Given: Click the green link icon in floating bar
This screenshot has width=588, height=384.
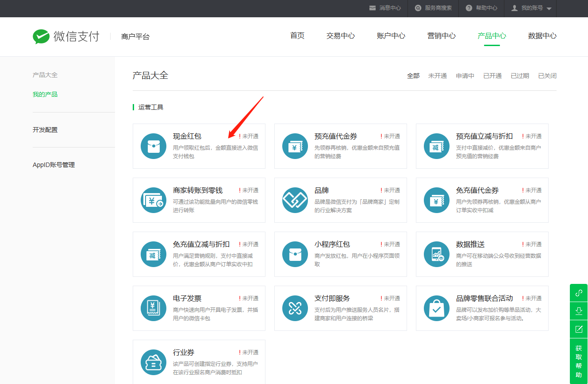Looking at the screenshot, I should click(x=579, y=293).
